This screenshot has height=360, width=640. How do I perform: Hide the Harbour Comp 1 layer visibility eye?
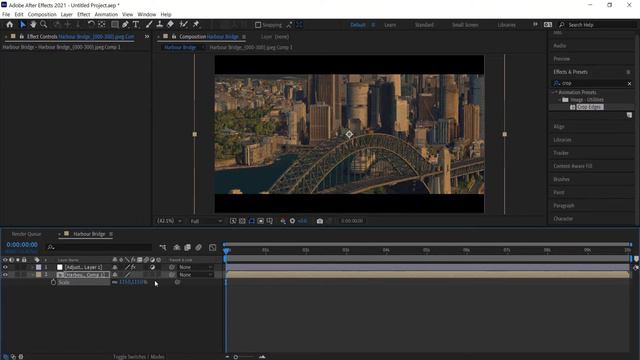pos(5,275)
